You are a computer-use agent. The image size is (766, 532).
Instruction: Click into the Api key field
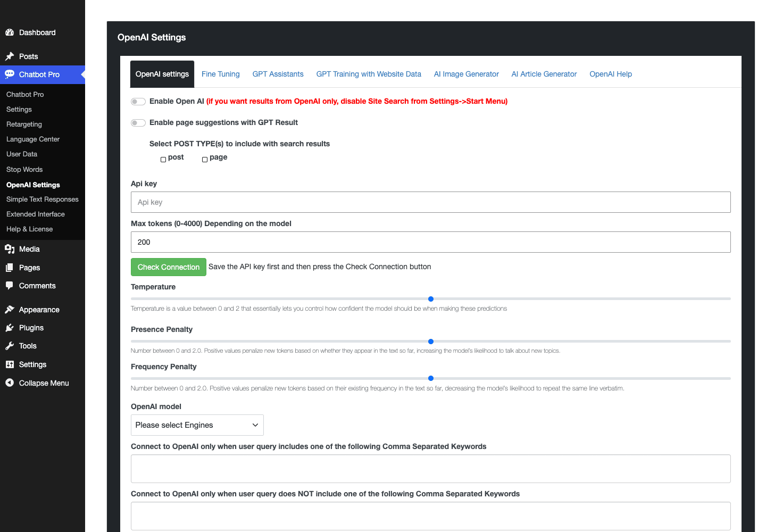(431, 202)
